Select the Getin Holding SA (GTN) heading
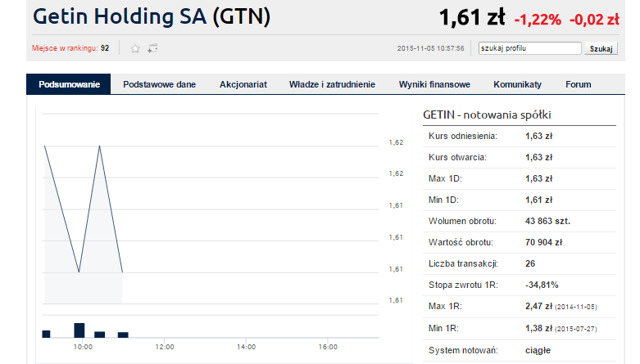Screen dimensions: 640x364 151,17
